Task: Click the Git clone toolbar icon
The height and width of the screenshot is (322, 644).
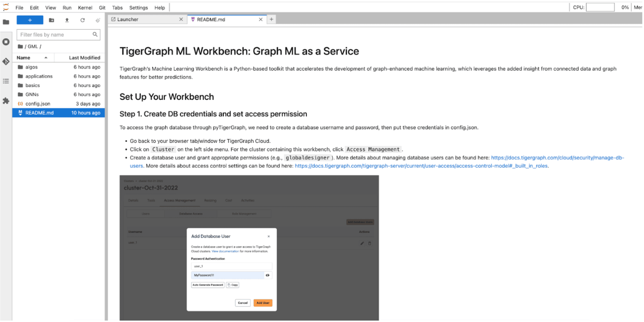Action: coord(98,20)
